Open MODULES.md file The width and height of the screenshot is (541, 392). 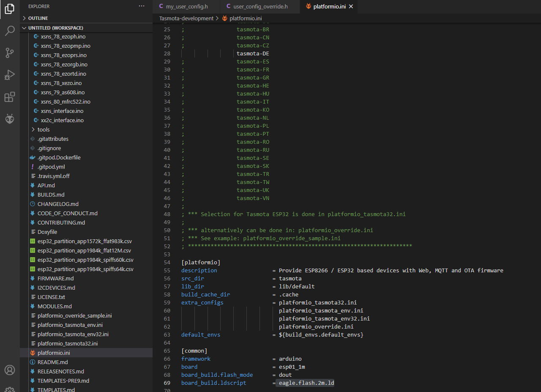55,306
